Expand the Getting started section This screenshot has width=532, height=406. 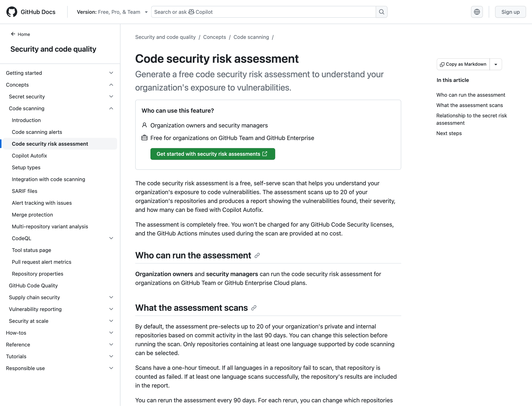tap(111, 73)
